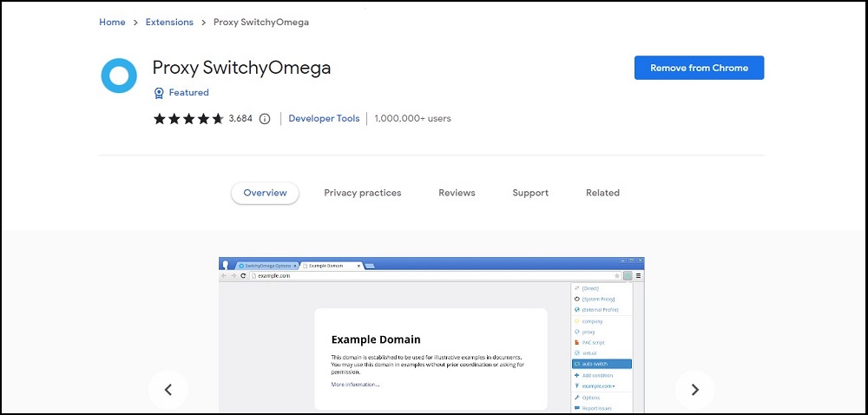
Task: Click the reload icon in screenshot browser
Action: point(243,275)
